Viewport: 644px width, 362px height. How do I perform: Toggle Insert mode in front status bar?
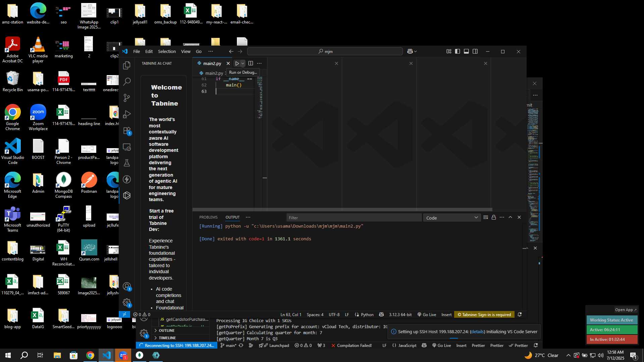pos(446,314)
